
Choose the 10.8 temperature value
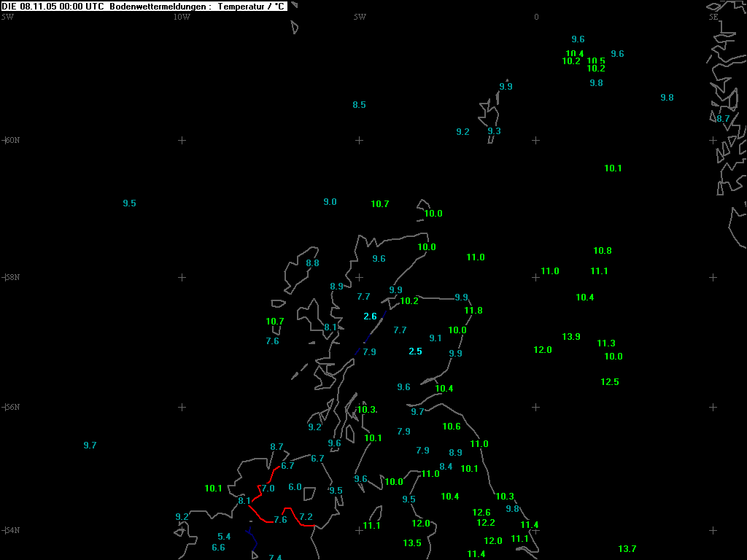[602, 251]
